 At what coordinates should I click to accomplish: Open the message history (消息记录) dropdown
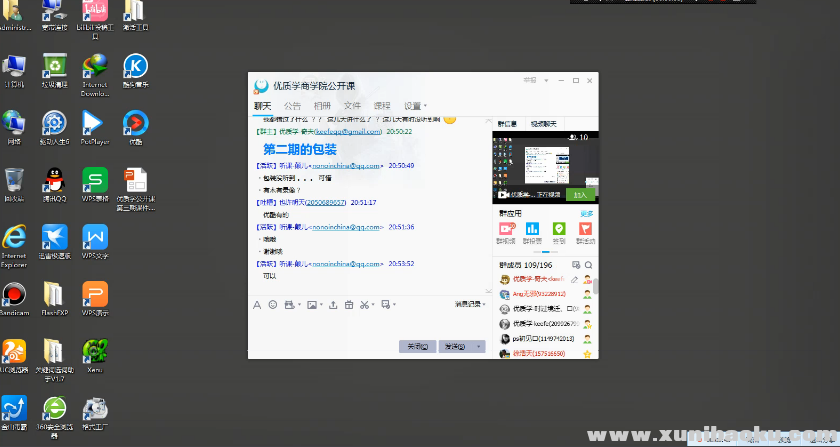pyautogui.click(x=470, y=304)
